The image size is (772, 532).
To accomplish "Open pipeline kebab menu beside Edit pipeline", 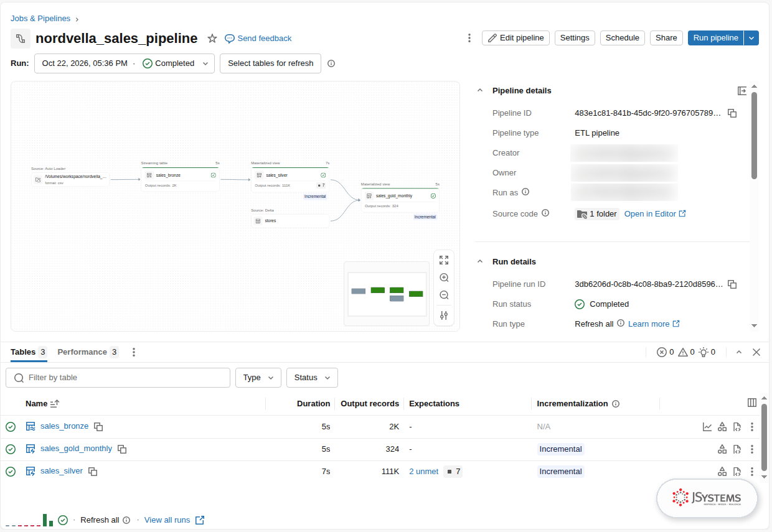I will coord(469,38).
